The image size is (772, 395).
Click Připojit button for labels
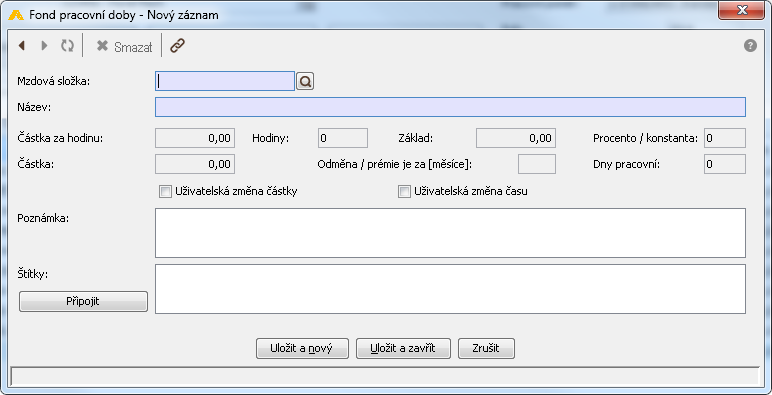click(x=83, y=301)
